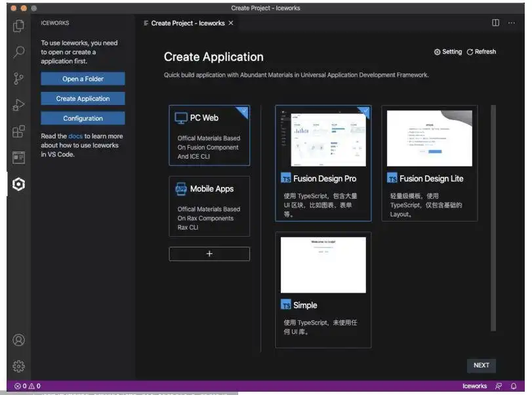The image size is (532, 395).
Task: Click the plus add material source button
Action: point(209,254)
